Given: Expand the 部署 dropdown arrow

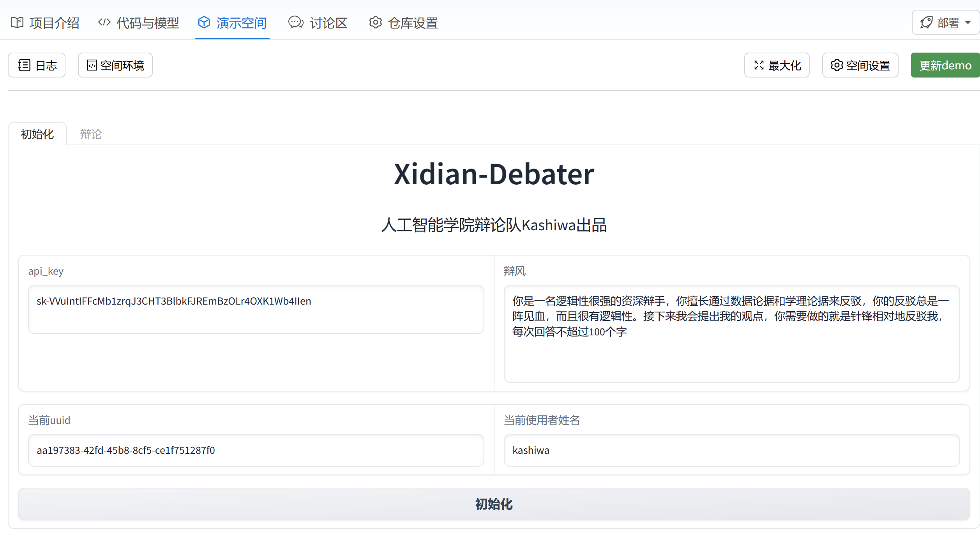Looking at the screenshot, I should [x=968, y=23].
